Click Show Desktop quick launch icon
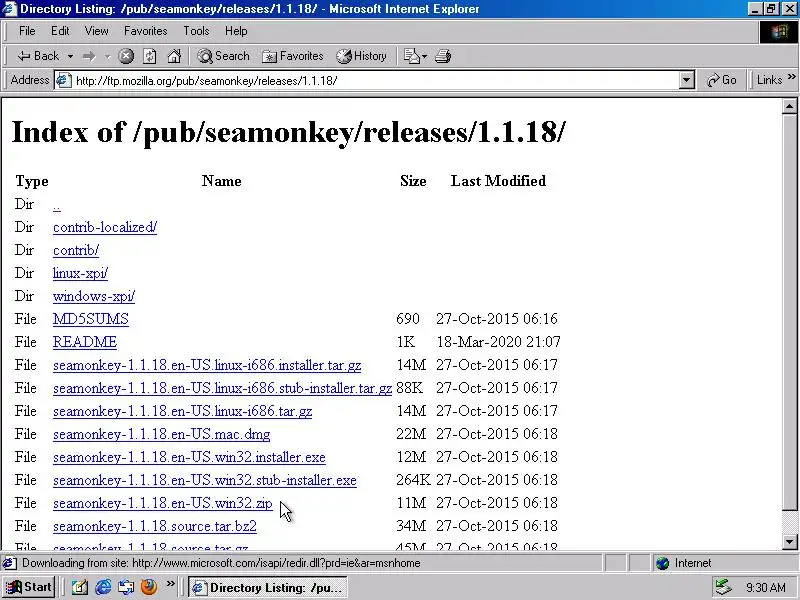Viewport: 800px width, 600px height. (80, 587)
